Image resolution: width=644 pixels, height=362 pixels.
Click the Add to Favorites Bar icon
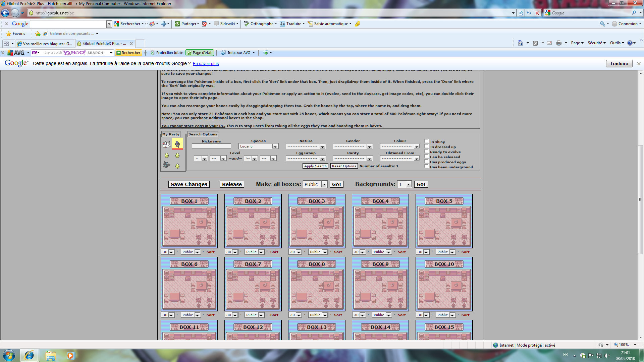(x=38, y=34)
